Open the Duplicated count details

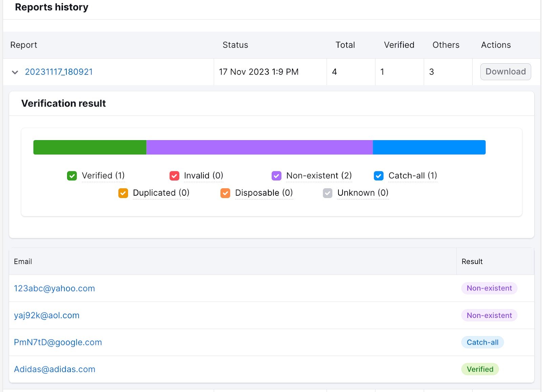161,193
